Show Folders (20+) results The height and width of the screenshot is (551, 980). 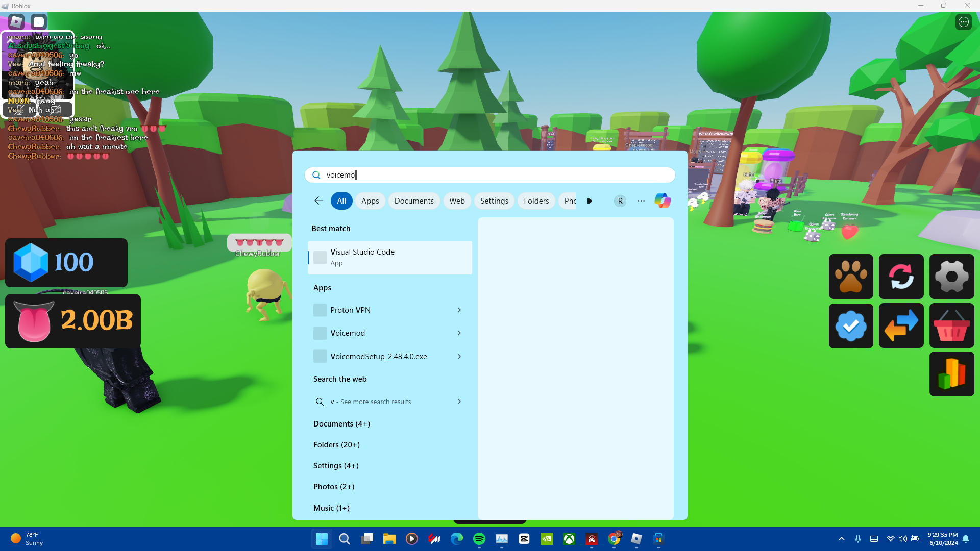pyautogui.click(x=336, y=445)
